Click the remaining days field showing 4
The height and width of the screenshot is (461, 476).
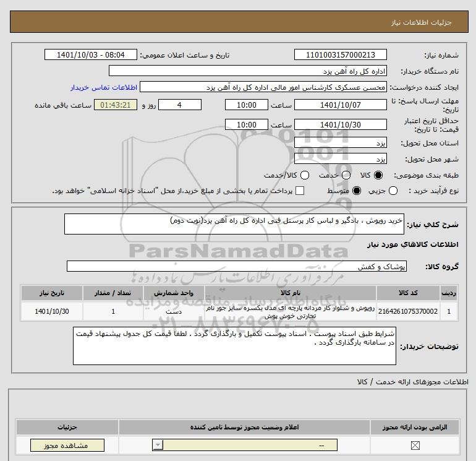(180, 105)
